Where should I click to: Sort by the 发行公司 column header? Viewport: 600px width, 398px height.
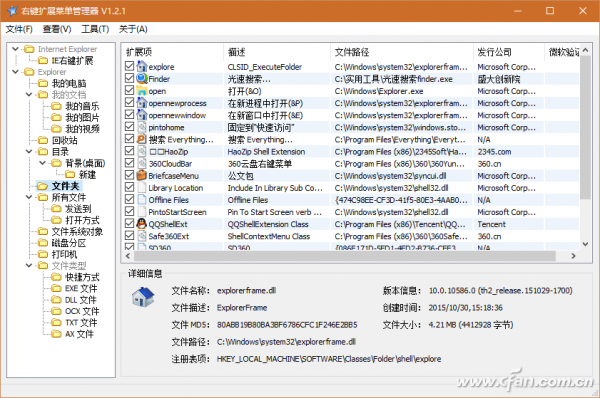509,52
